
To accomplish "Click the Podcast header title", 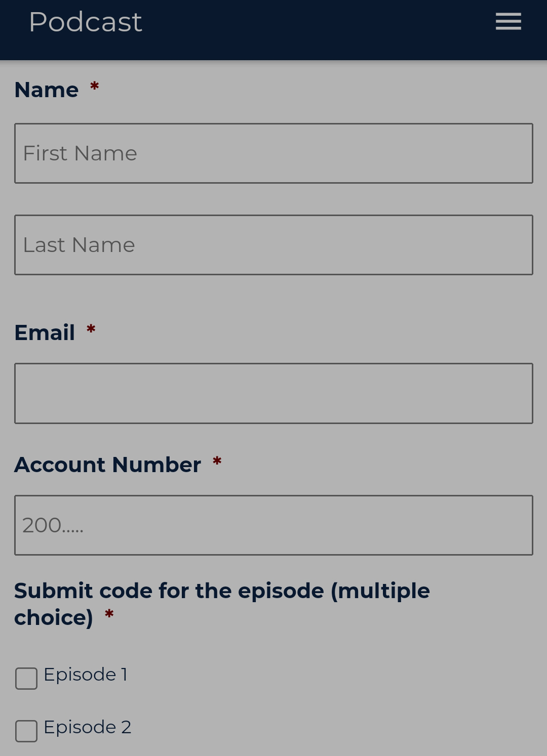I will tap(86, 22).
